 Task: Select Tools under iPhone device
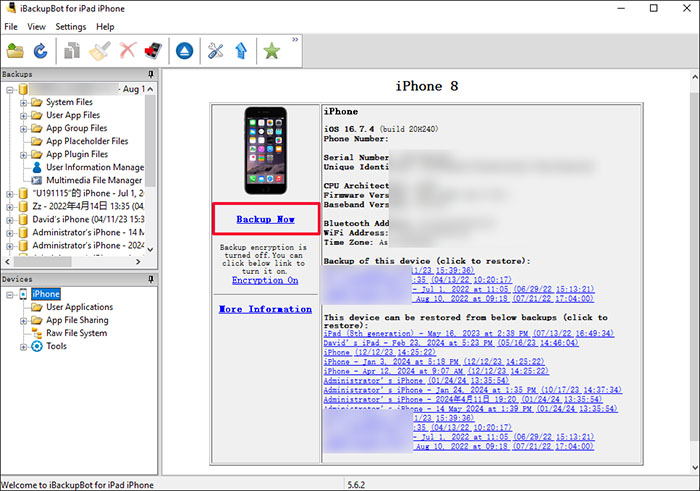tap(56, 346)
